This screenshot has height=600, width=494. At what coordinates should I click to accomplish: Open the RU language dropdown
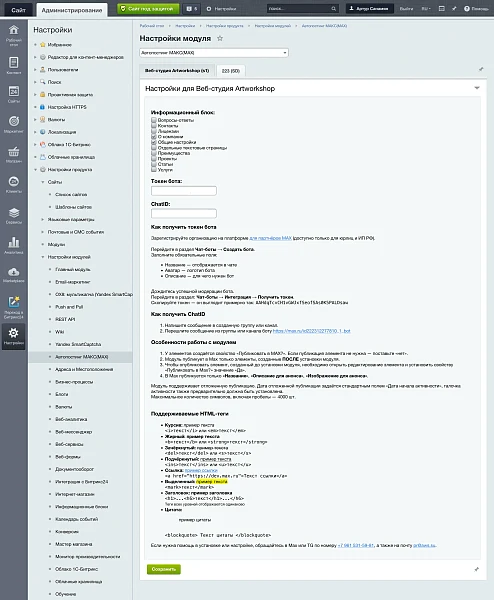(426, 8)
